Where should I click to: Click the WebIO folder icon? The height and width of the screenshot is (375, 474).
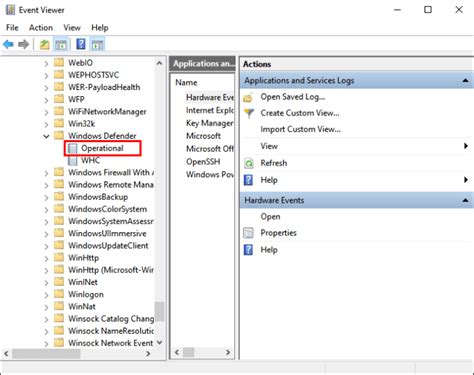(x=59, y=62)
